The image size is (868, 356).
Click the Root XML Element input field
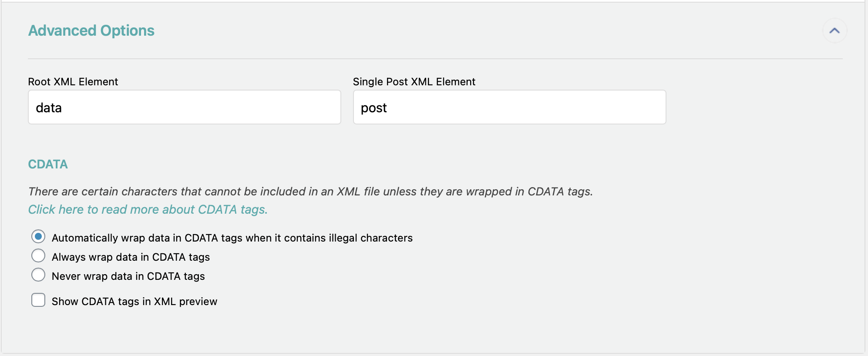click(x=184, y=107)
